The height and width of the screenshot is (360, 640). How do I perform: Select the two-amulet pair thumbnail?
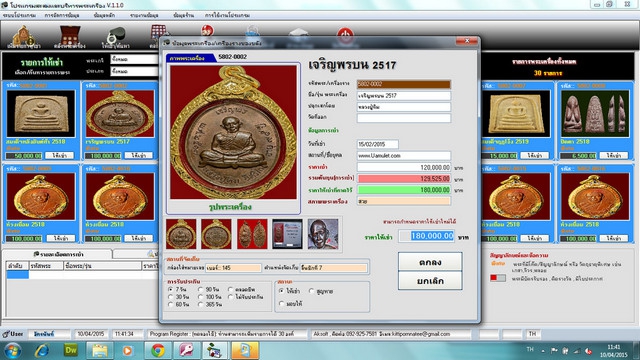click(252, 234)
